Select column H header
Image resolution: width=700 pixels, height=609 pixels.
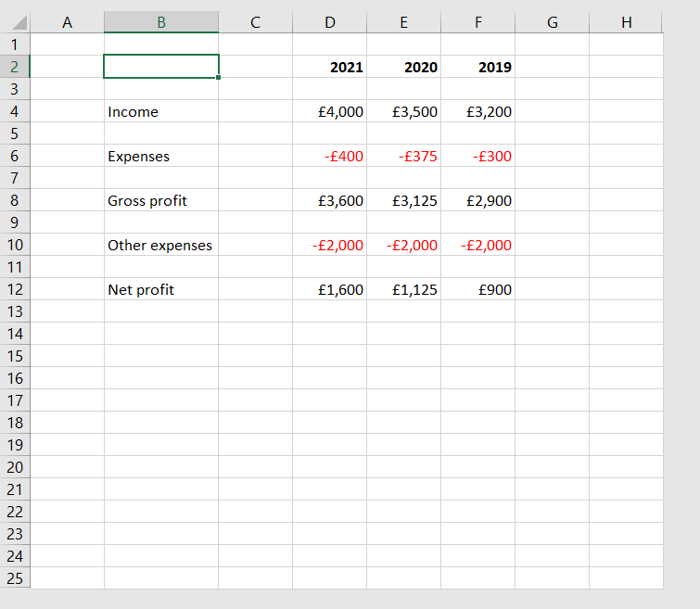tap(626, 22)
